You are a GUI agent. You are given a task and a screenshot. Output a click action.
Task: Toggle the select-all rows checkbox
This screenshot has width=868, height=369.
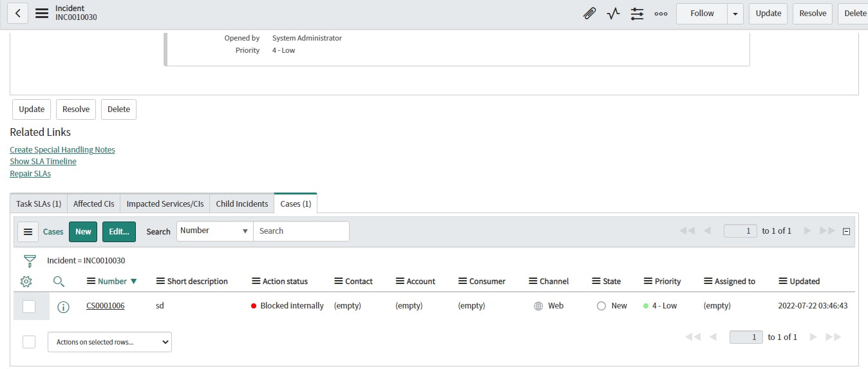(x=29, y=342)
